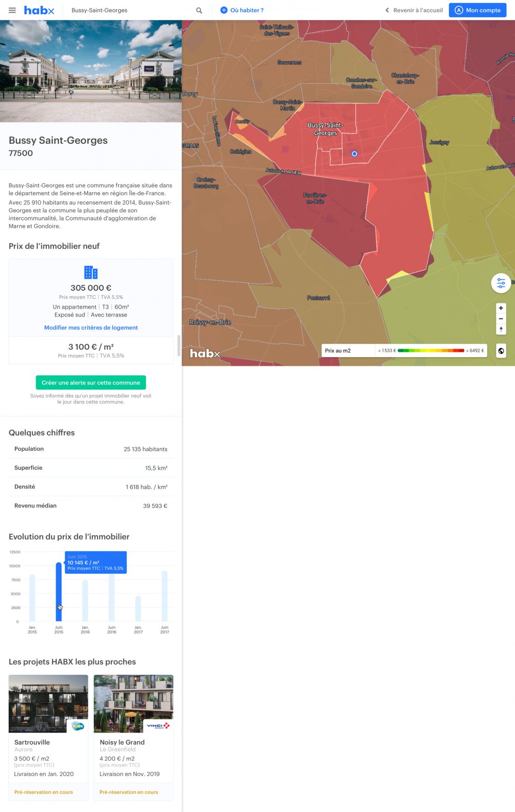
Task: Open the 'Prix au m2' legend selector
Action: (x=347, y=351)
